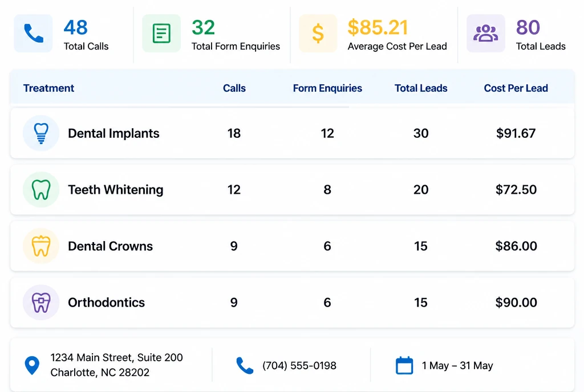Click the blue phone icon beside Total Calls
This screenshot has width=584, height=392.
34,34
